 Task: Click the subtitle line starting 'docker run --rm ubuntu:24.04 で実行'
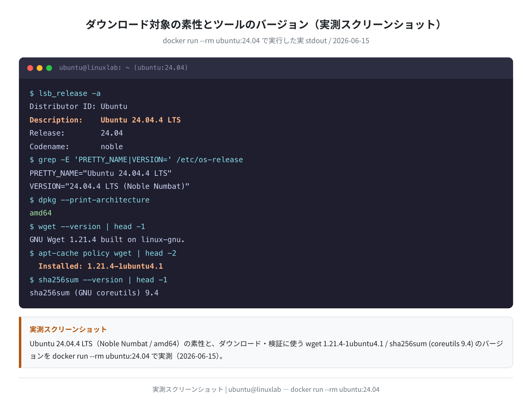(x=266, y=41)
